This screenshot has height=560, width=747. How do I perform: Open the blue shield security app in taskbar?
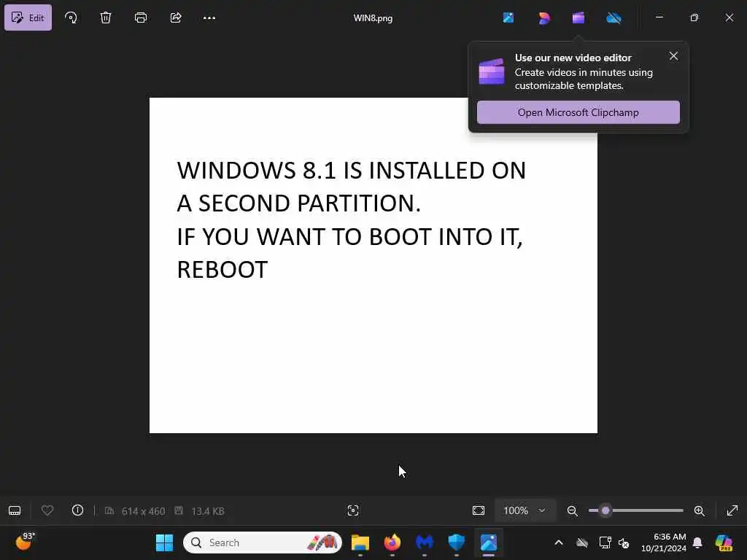coord(457,542)
